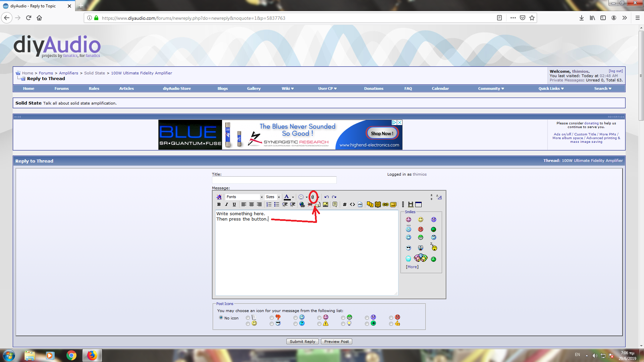
Task: Open the Calendar nav item
Action: (440, 88)
